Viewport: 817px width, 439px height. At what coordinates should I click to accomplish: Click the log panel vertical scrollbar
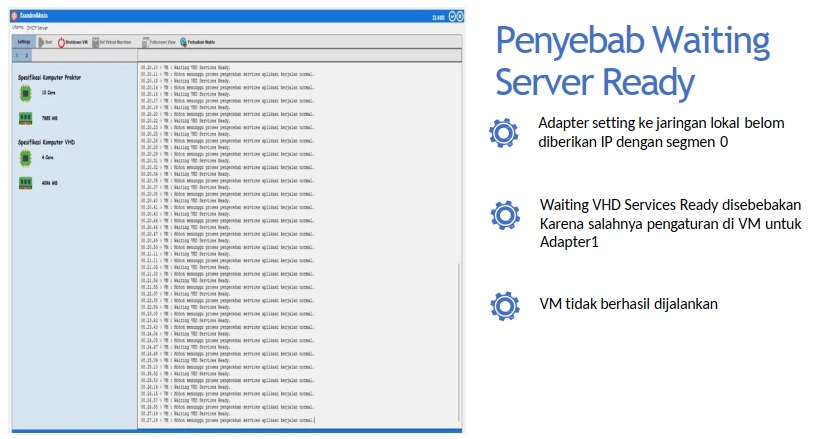(x=459, y=341)
